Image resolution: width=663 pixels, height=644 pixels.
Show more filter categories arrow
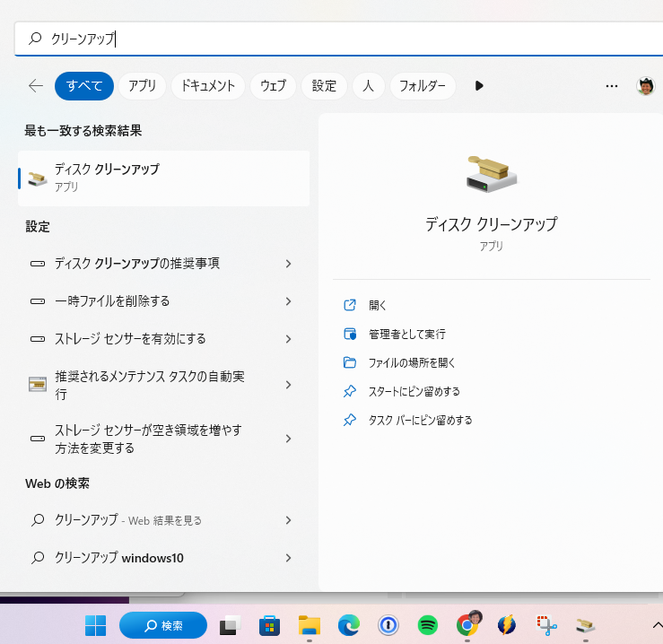tap(479, 86)
